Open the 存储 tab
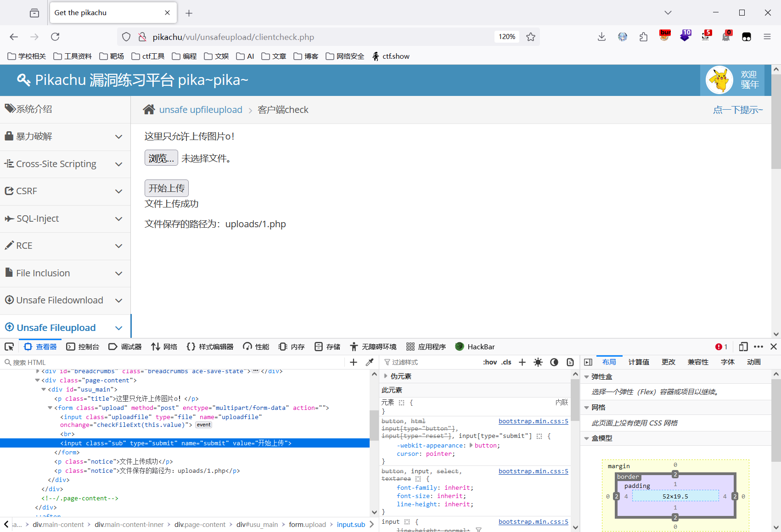Screen dimensions: 781x532 point(327,347)
